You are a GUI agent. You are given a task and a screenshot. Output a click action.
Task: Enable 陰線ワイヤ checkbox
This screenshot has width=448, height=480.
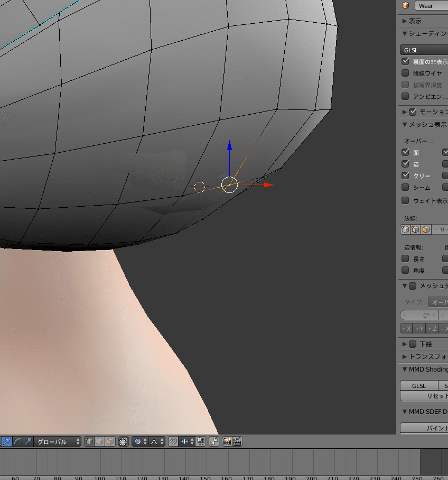pyautogui.click(x=405, y=73)
